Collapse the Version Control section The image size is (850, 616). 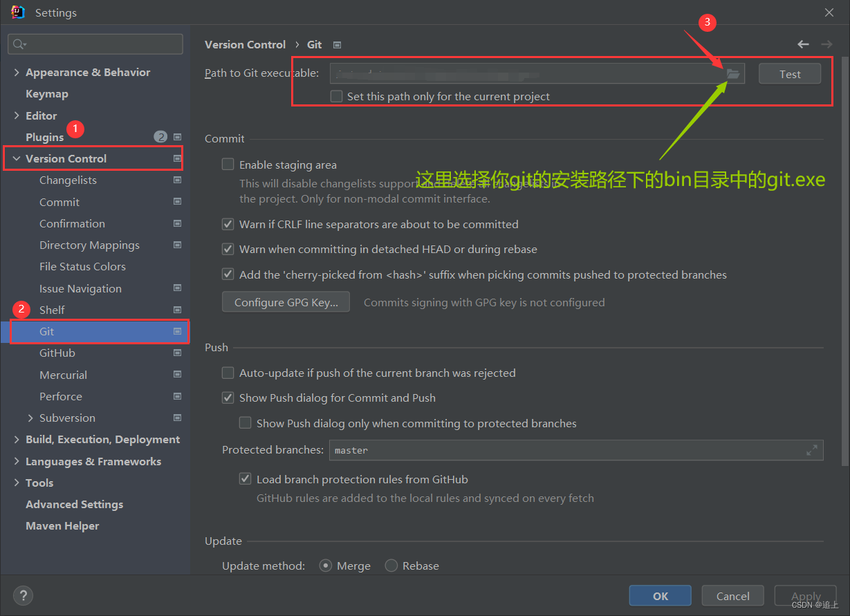pos(16,158)
